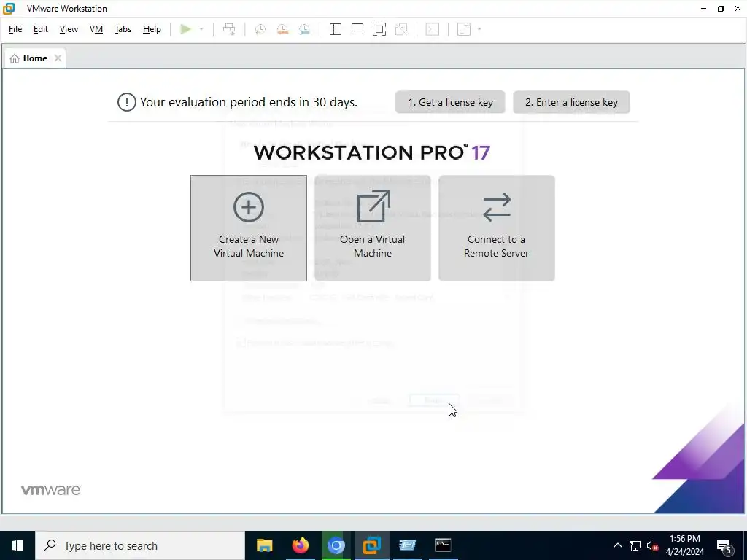Open the Help menu
This screenshot has height=560, width=747.
pyautogui.click(x=152, y=29)
